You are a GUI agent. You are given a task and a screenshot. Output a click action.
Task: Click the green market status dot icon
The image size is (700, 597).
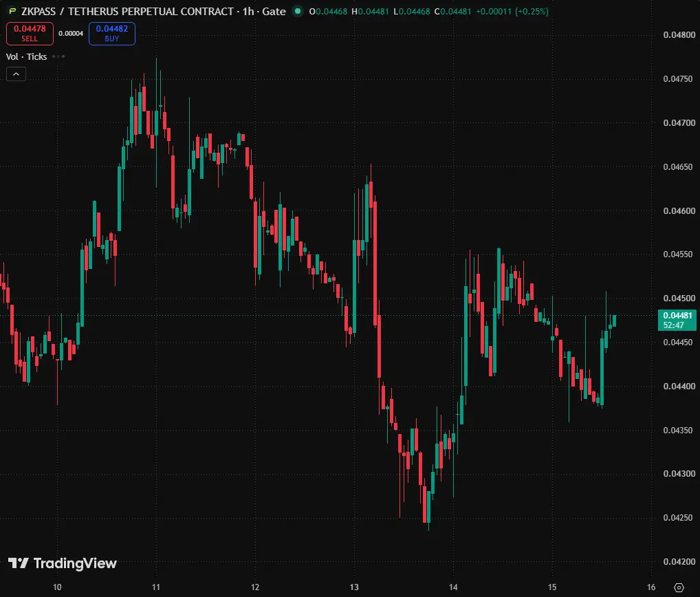[298, 11]
